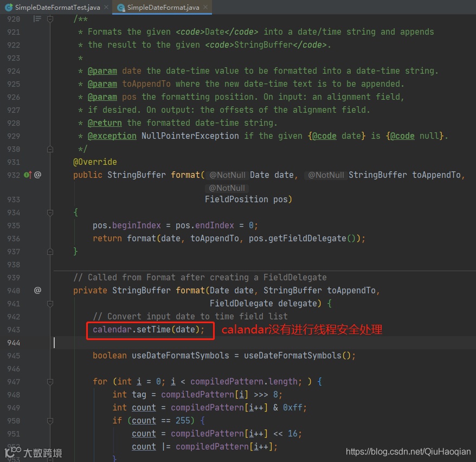
Task: Click line number 932 in the gutter
Action: click(14, 175)
